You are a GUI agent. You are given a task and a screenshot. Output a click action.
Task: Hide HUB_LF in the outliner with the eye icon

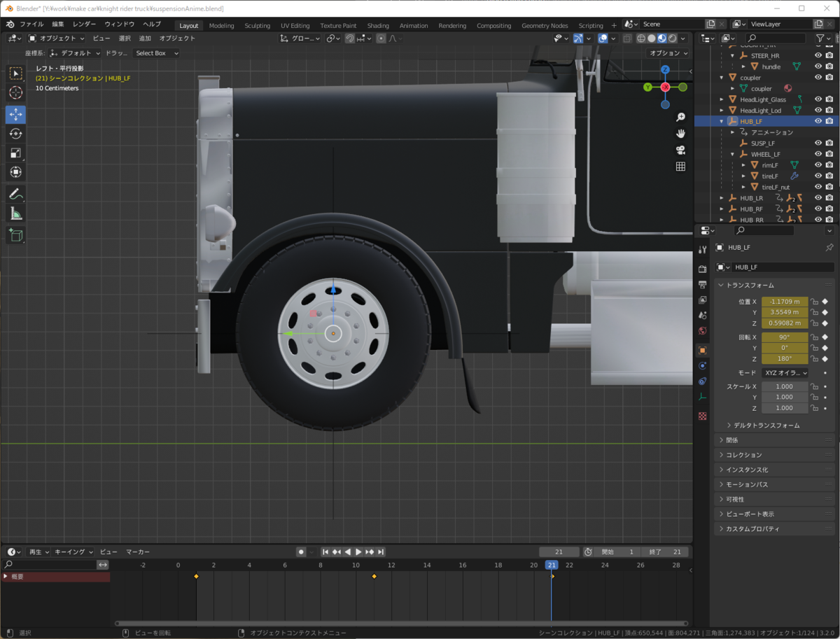point(818,121)
